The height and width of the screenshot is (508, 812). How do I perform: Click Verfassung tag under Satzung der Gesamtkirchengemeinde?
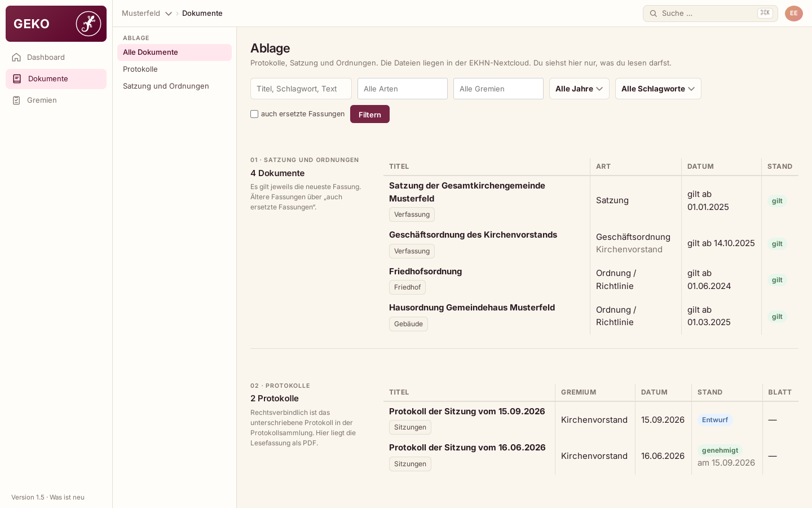(412, 214)
